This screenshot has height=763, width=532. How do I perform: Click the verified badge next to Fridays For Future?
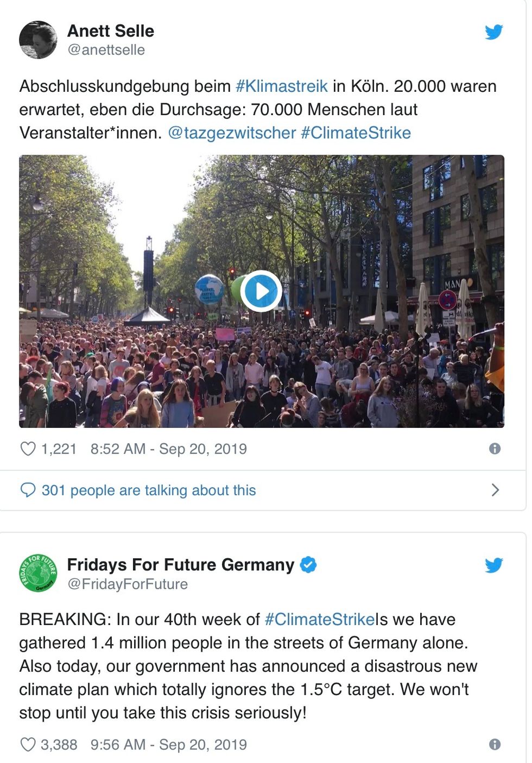click(x=308, y=565)
